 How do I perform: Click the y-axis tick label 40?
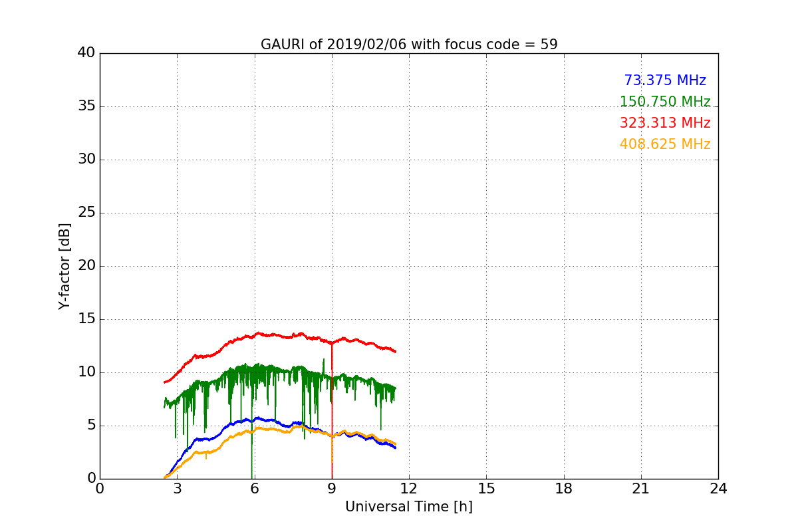86,53
